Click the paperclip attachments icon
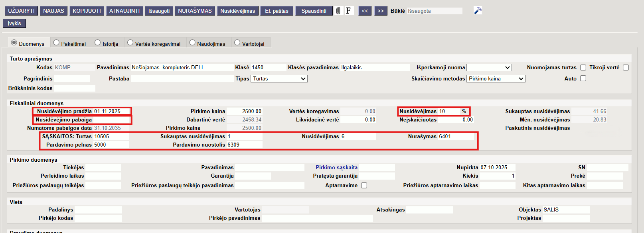The width and height of the screenshot is (644, 233). pyautogui.click(x=338, y=11)
